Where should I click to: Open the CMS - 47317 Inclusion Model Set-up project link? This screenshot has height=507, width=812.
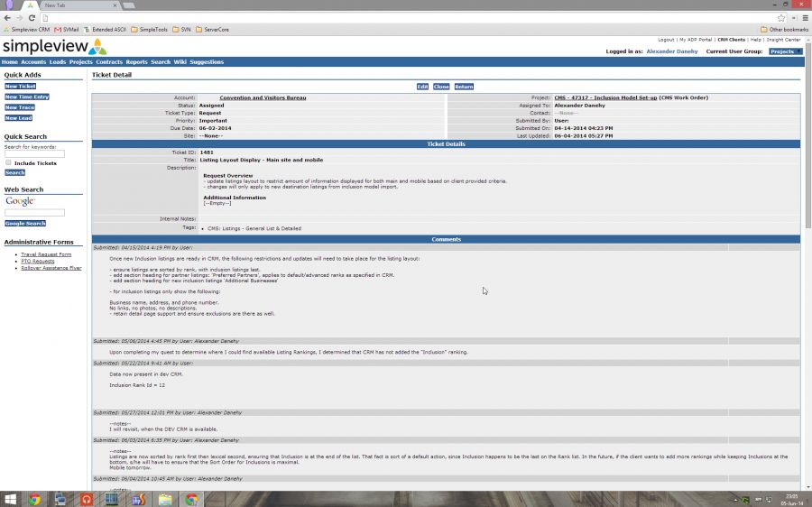tap(605, 97)
